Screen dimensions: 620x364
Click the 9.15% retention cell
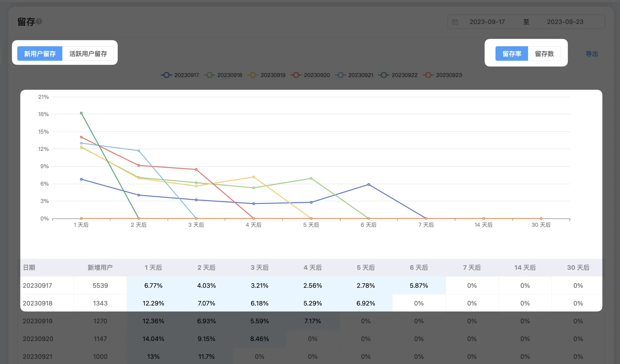[x=206, y=339]
